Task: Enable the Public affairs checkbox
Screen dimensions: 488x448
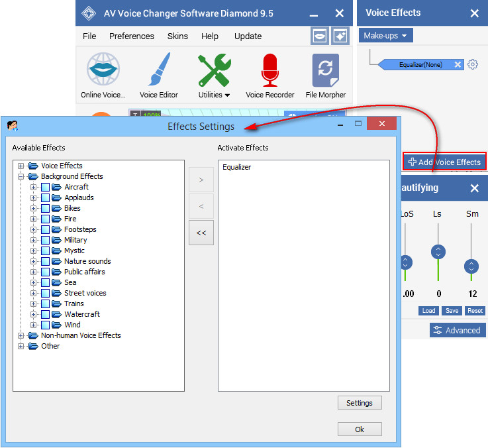Action: click(x=46, y=272)
